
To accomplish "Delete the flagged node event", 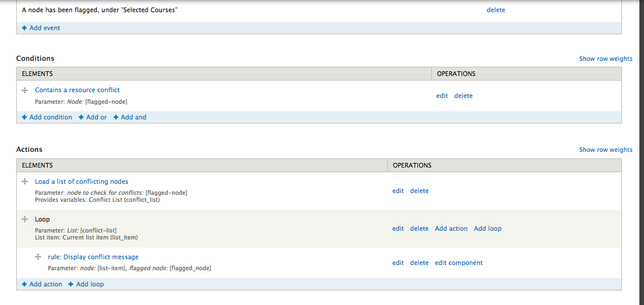I will (496, 10).
